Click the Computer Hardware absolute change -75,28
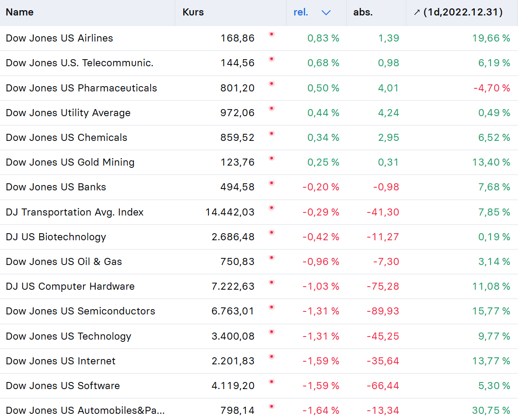This screenshot has height=420, width=518. [383, 286]
